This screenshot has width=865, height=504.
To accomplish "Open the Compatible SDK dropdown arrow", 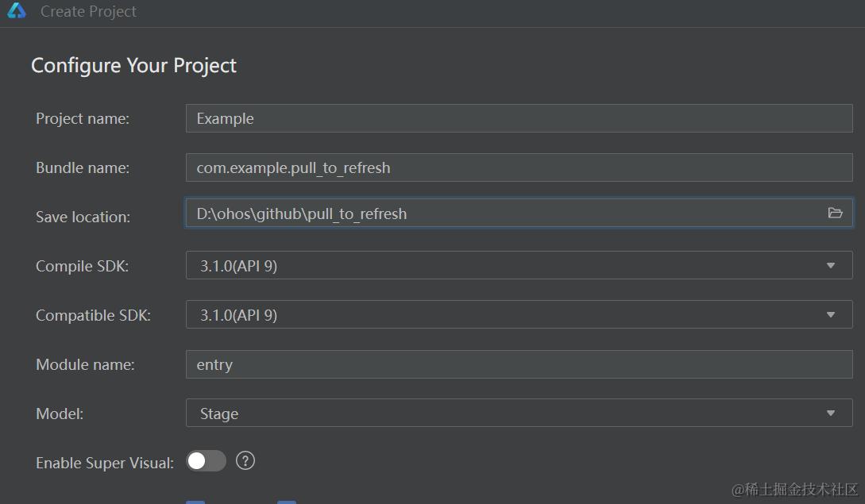I will point(831,315).
